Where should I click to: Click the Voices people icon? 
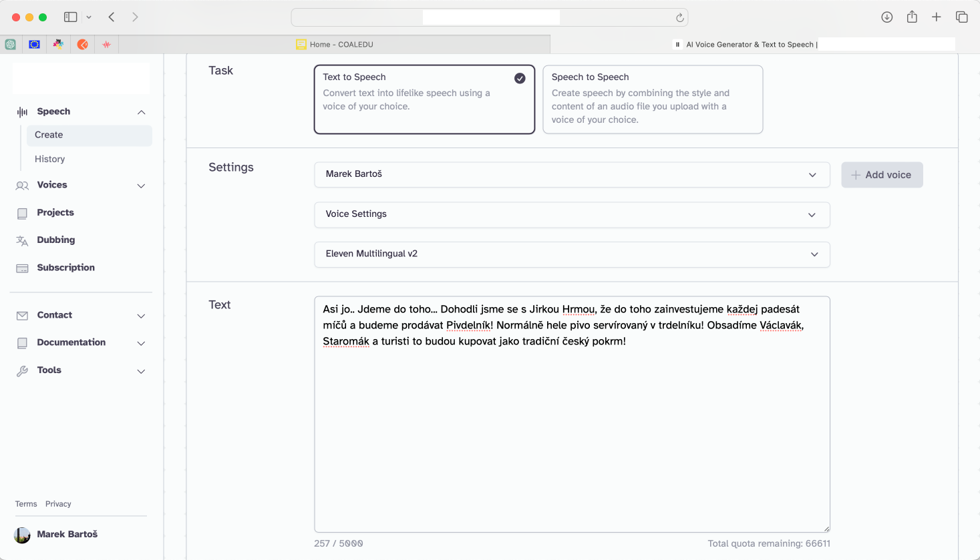click(22, 186)
